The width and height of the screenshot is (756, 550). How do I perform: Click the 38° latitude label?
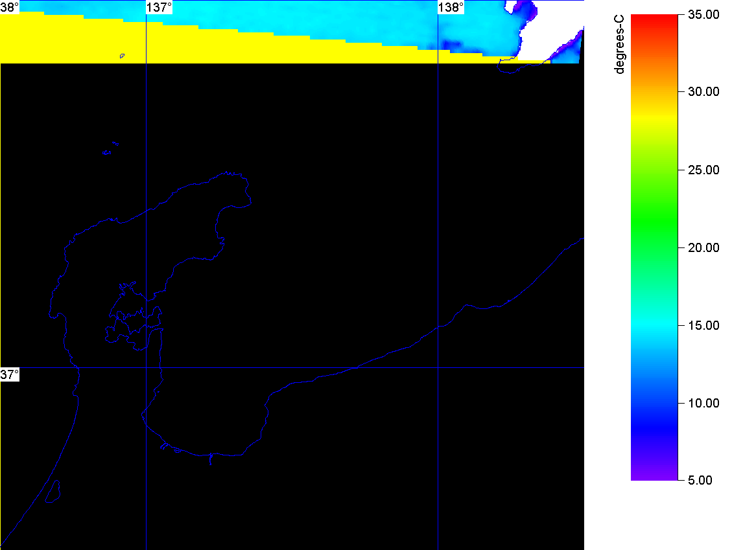coord(10,7)
